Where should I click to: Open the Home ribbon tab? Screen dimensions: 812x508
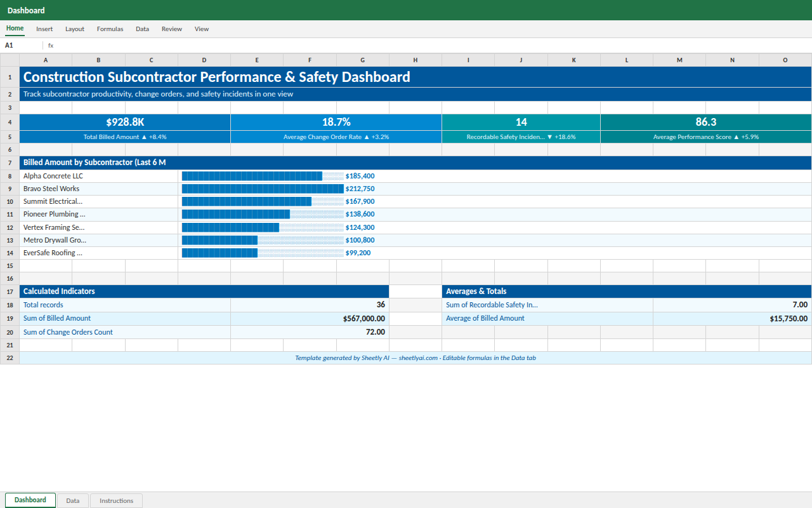pyautogui.click(x=15, y=29)
